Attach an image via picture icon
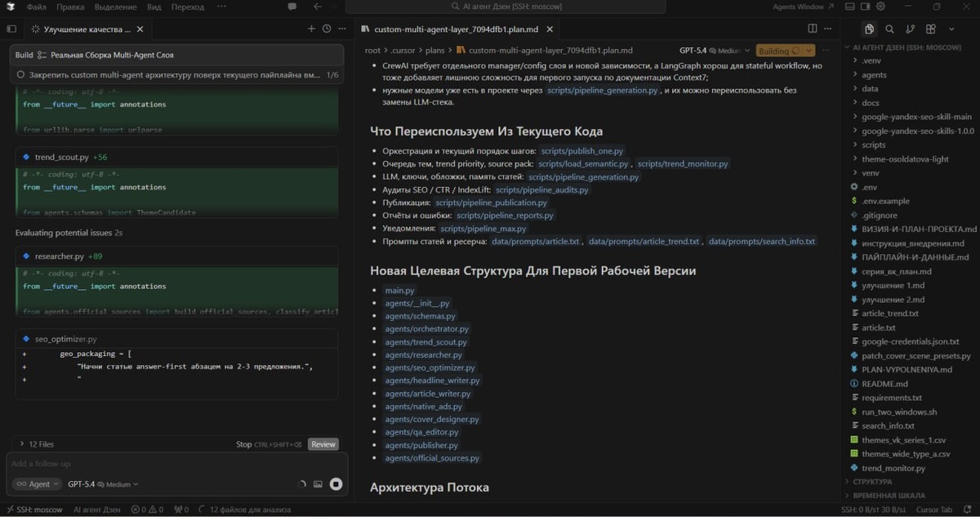 point(318,484)
